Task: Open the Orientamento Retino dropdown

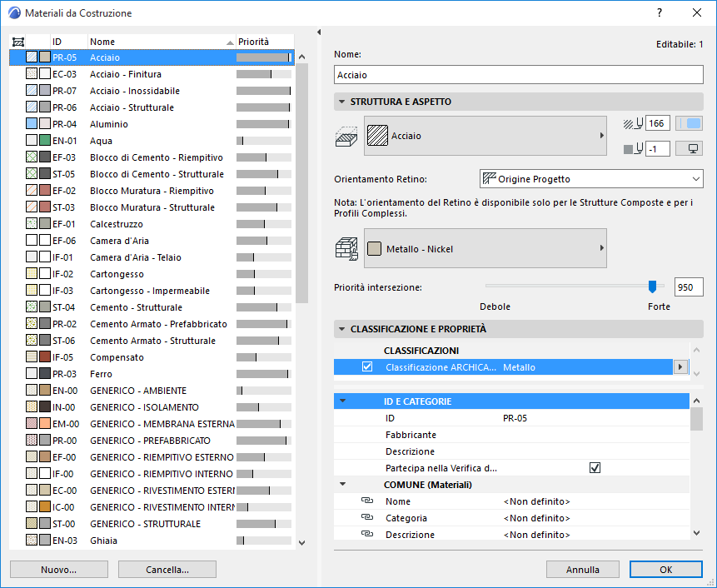Action: [591, 179]
